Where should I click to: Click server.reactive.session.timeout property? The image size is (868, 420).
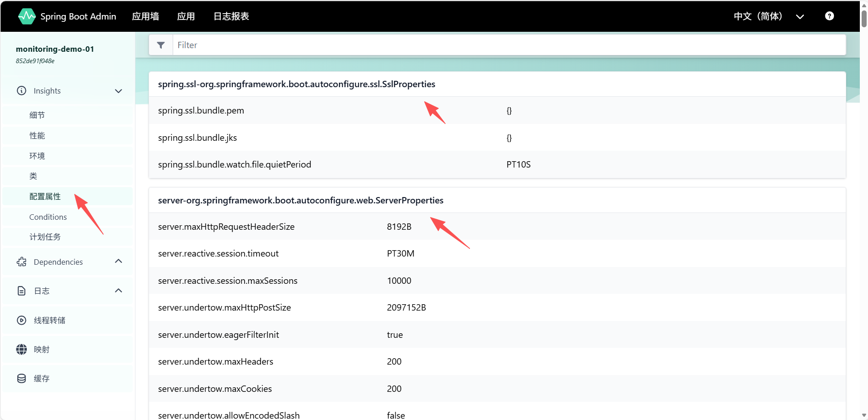(218, 253)
